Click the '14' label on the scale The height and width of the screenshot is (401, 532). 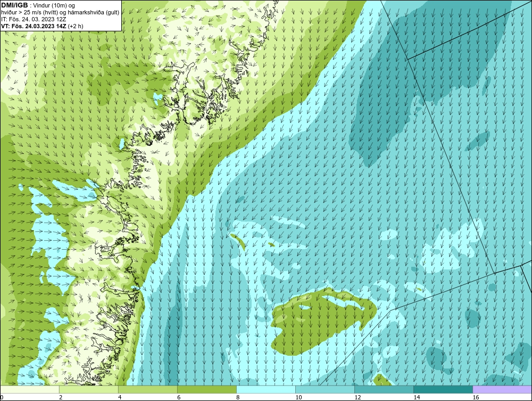[x=417, y=397]
